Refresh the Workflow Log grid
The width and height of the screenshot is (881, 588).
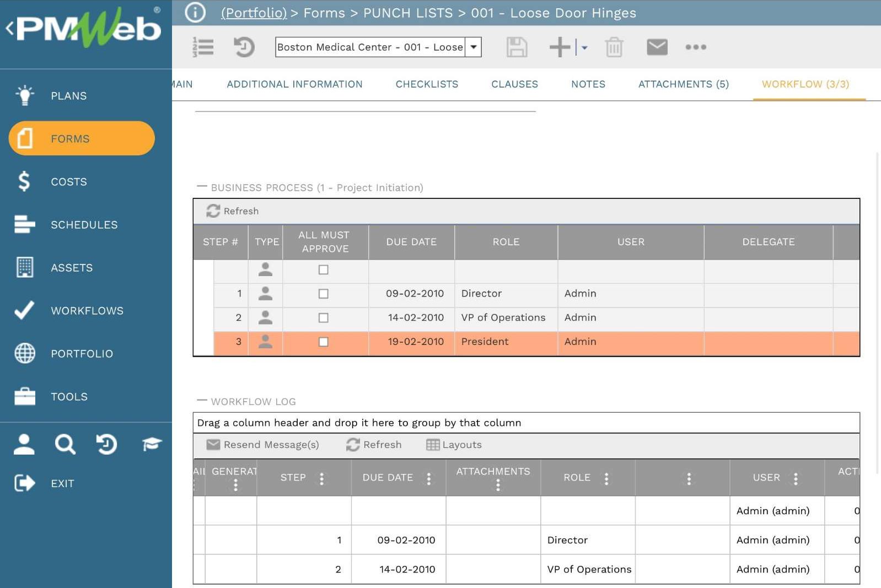373,445
